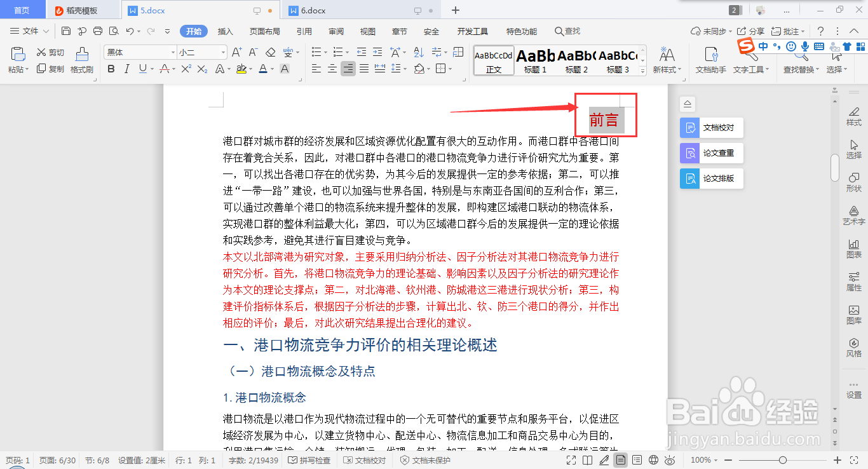The height and width of the screenshot is (469, 868).
Task: Enable eye protection mode in status bar
Action: click(x=669, y=459)
